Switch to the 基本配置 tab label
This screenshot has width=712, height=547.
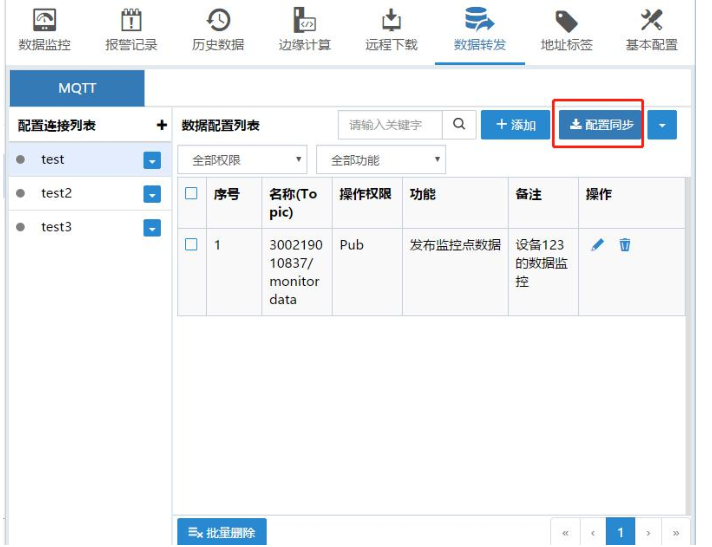[652, 45]
